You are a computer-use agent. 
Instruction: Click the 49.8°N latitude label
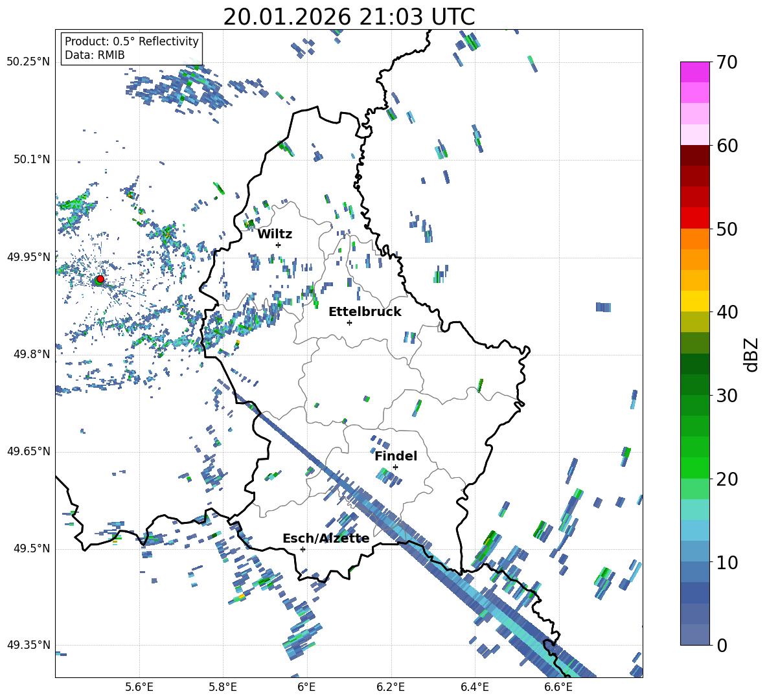coord(31,354)
